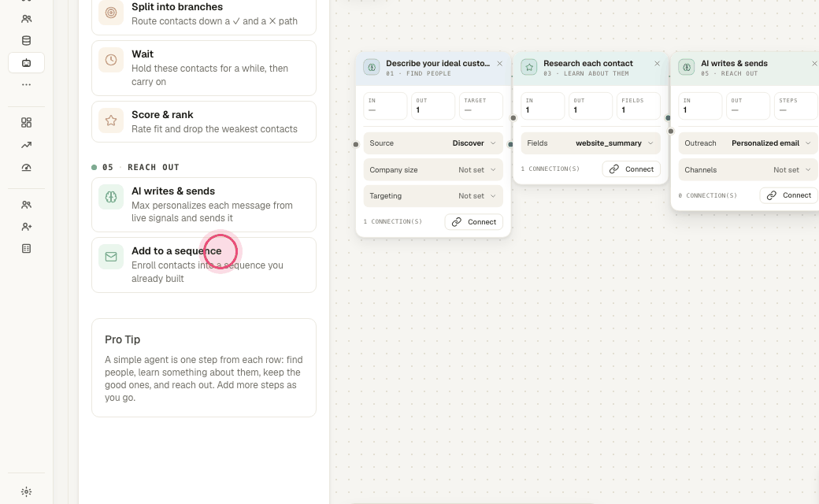The height and width of the screenshot is (504, 819).
Task: Select the highlighted bot agent sidebar icon
Action: (26, 63)
